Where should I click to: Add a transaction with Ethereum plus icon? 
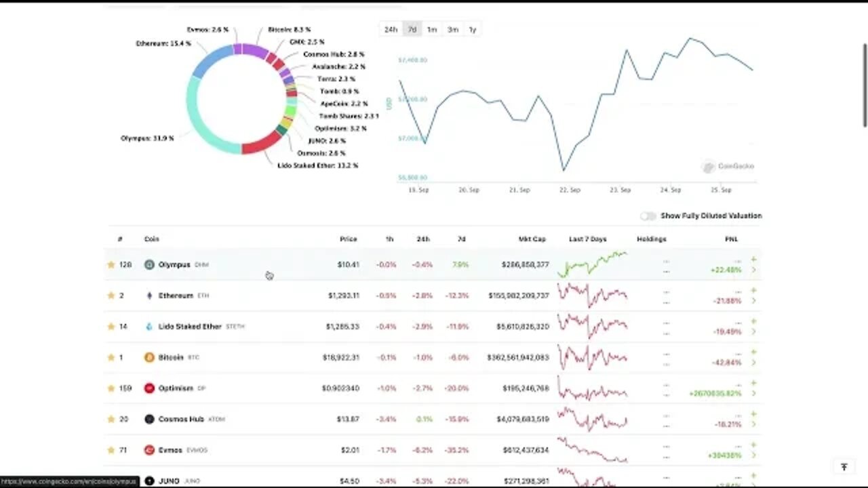coord(753,290)
